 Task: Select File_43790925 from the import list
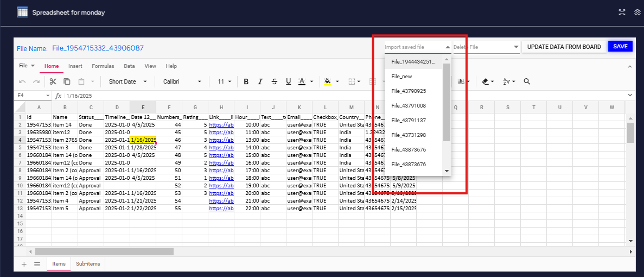click(413, 91)
